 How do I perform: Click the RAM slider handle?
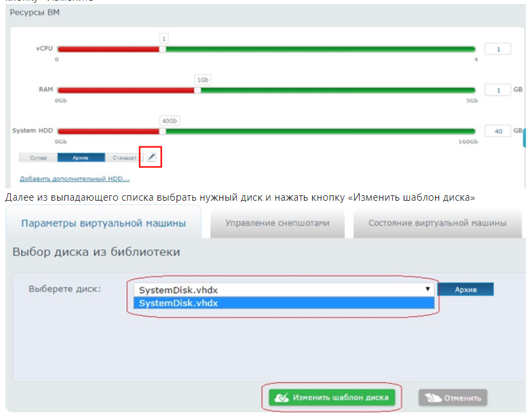coord(197,90)
